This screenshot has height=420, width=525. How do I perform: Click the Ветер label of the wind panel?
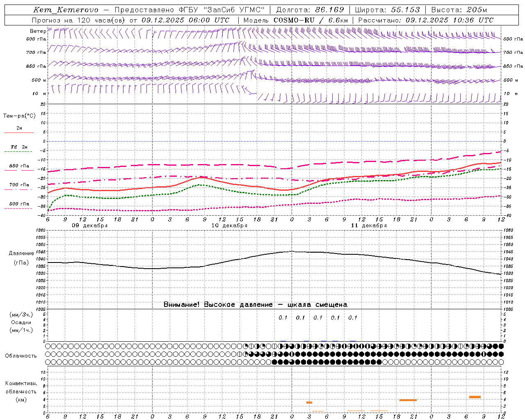click(x=38, y=31)
